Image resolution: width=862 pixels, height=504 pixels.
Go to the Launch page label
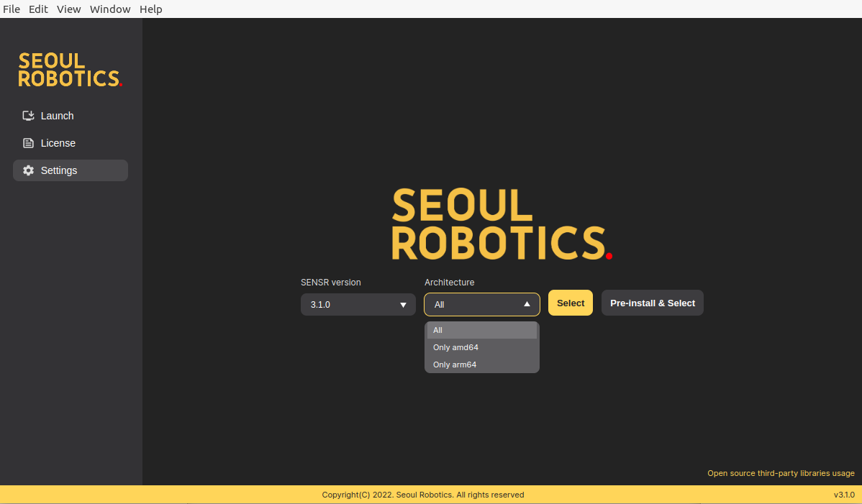[57, 116]
